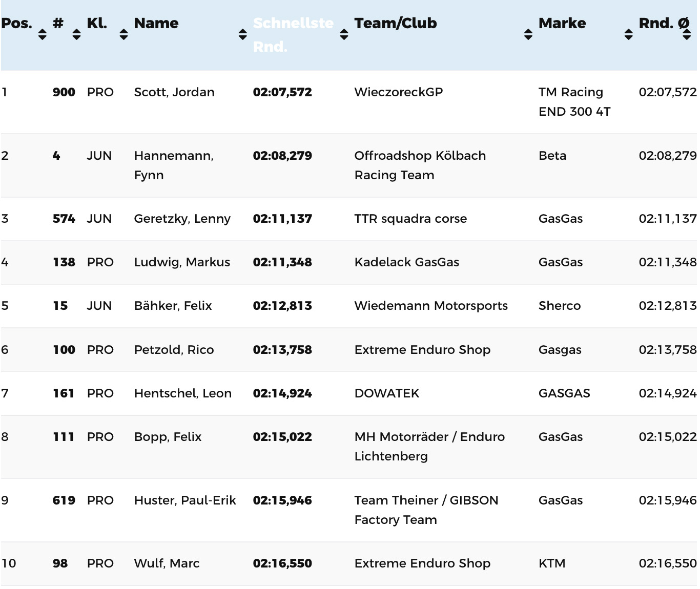This screenshot has height=589, width=700.
Task: Select rider name Scott, Jordan
Action: pos(174,92)
